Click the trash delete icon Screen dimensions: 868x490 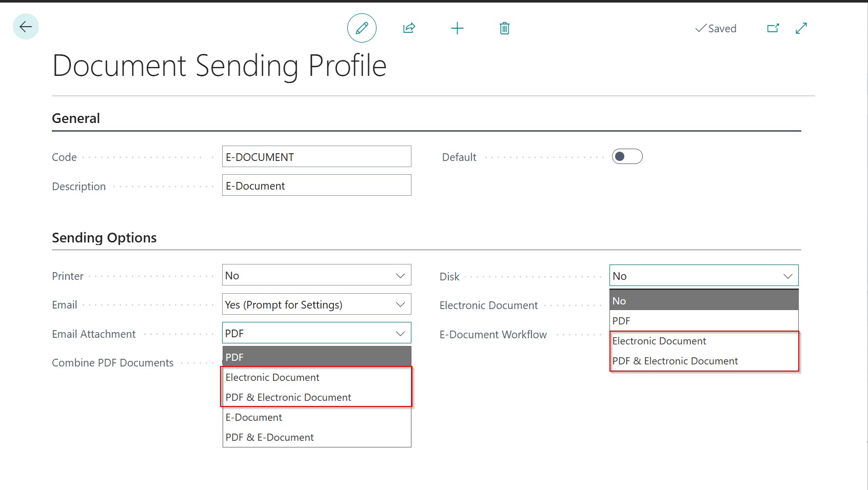pyautogui.click(x=504, y=28)
